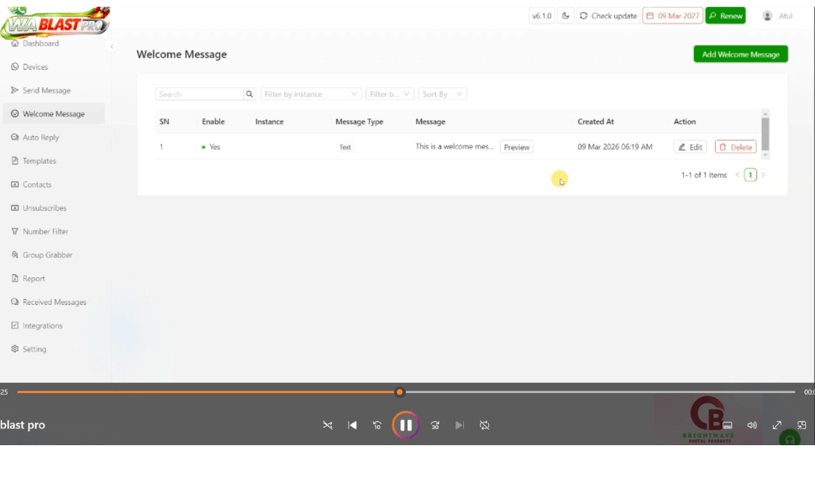Screen dimensions: 815x504
Task: Expand the Sort By dropdown
Action: click(443, 94)
